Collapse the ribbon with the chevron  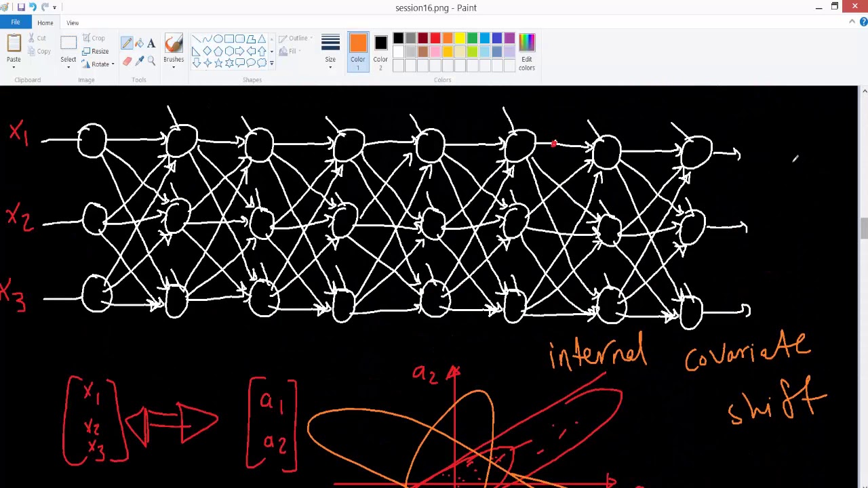(x=852, y=22)
